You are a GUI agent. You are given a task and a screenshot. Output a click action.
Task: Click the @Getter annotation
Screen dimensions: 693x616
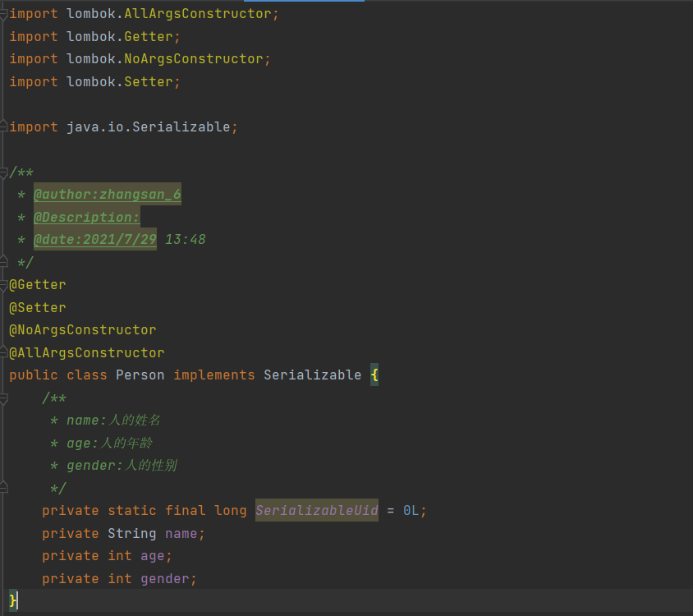37,284
